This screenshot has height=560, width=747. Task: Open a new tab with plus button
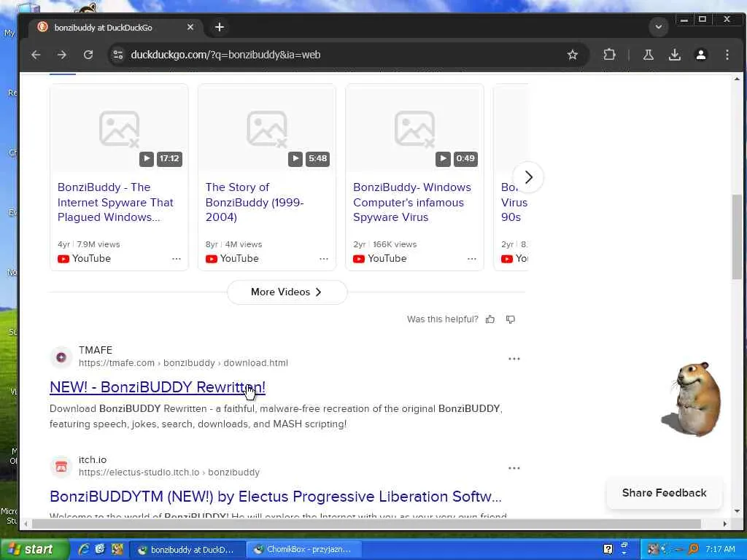click(x=220, y=27)
